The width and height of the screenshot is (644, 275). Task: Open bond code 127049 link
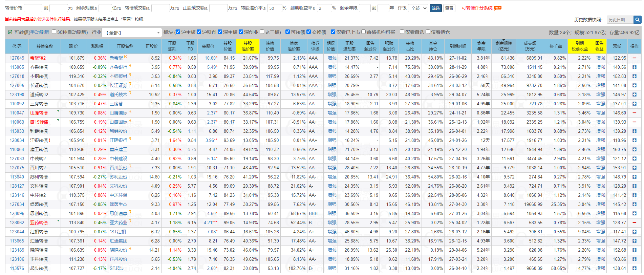click(17, 58)
